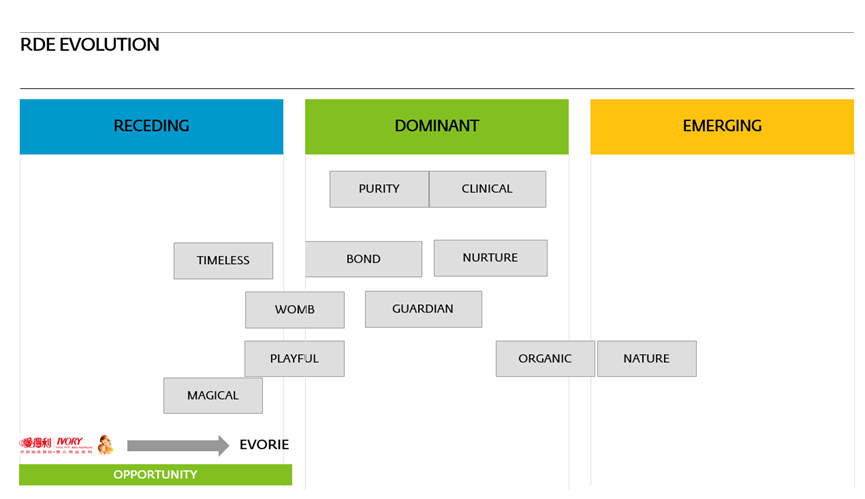Select the yellow EMERGING header
The height and width of the screenshot is (499, 865).
pos(721,126)
